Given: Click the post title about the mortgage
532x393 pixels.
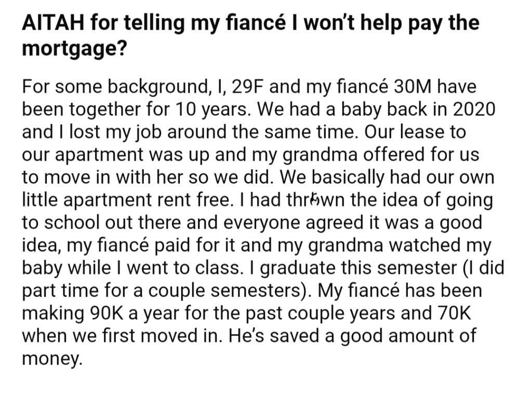Looking at the screenshot, I should click(x=250, y=35).
